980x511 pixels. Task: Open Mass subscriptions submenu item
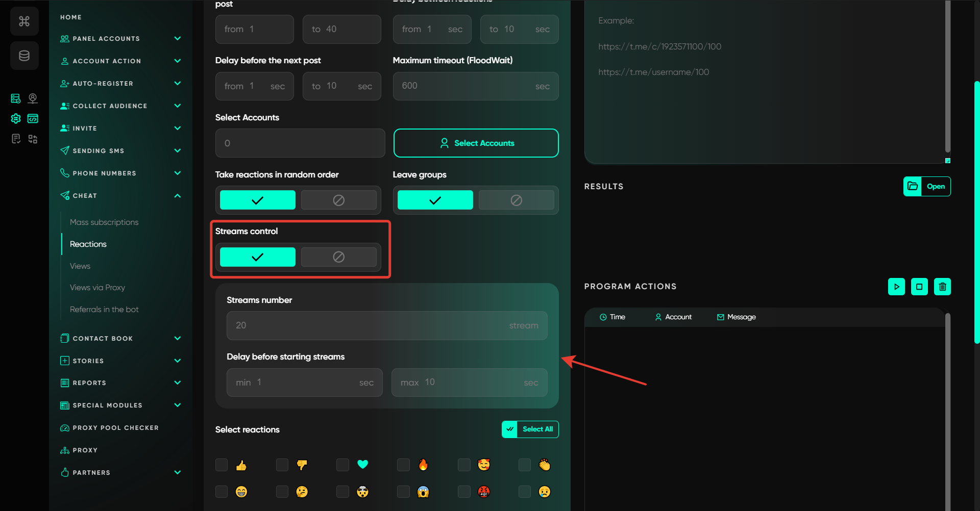[x=104, y=222]
